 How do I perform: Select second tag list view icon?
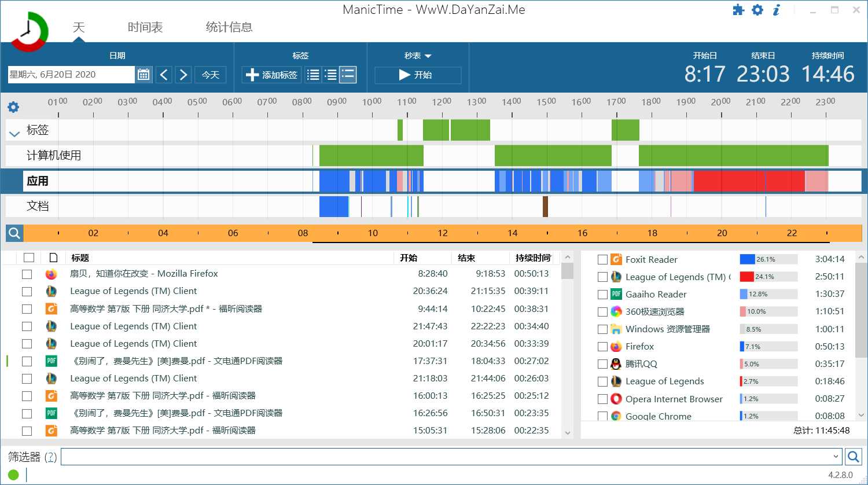[x=330, y=74]
